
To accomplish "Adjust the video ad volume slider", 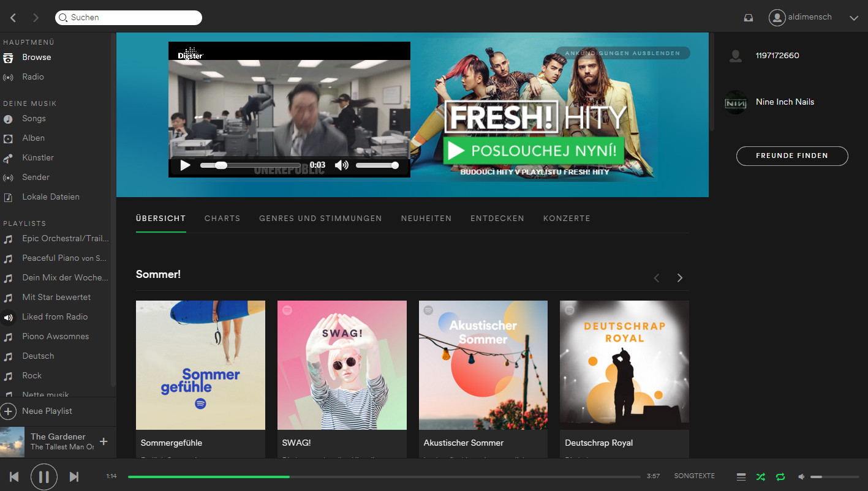I will [x=377, y=165].
